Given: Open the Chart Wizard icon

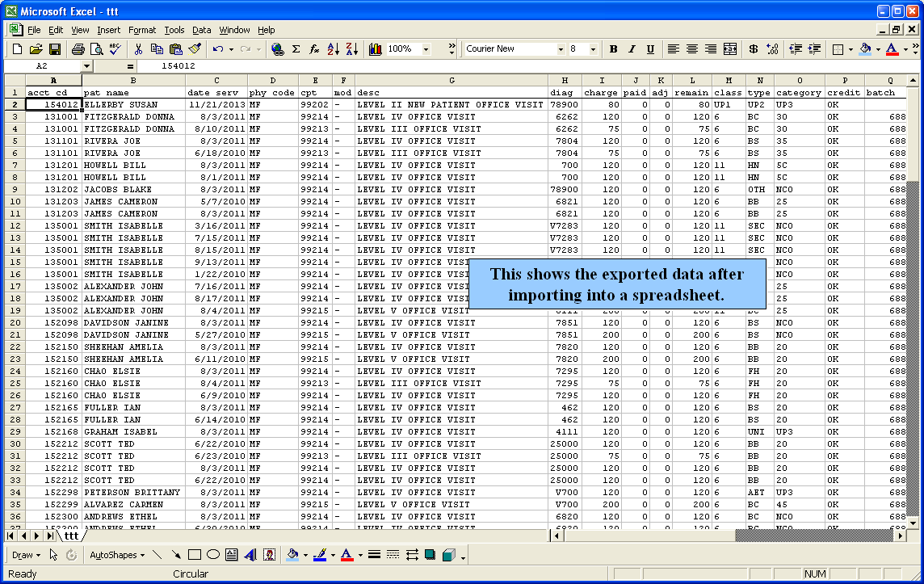Looking at the screenshot, I should [x=376, y=49].
